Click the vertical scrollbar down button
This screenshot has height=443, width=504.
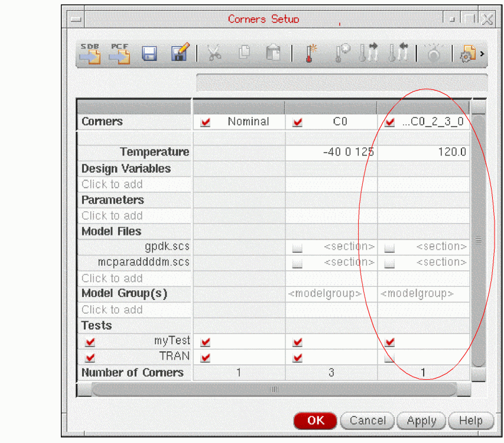(x=478, y=374)
